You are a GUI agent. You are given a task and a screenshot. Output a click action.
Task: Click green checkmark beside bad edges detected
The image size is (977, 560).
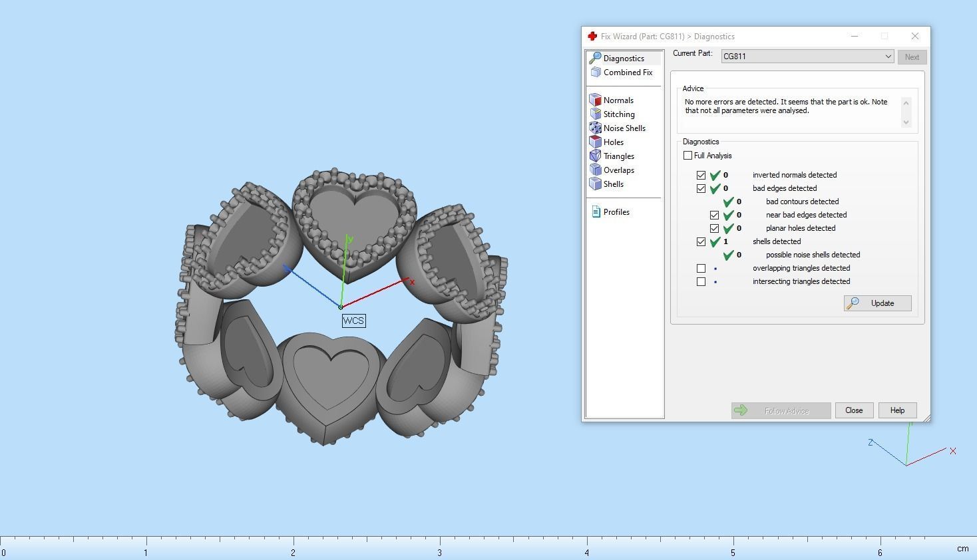715,188
